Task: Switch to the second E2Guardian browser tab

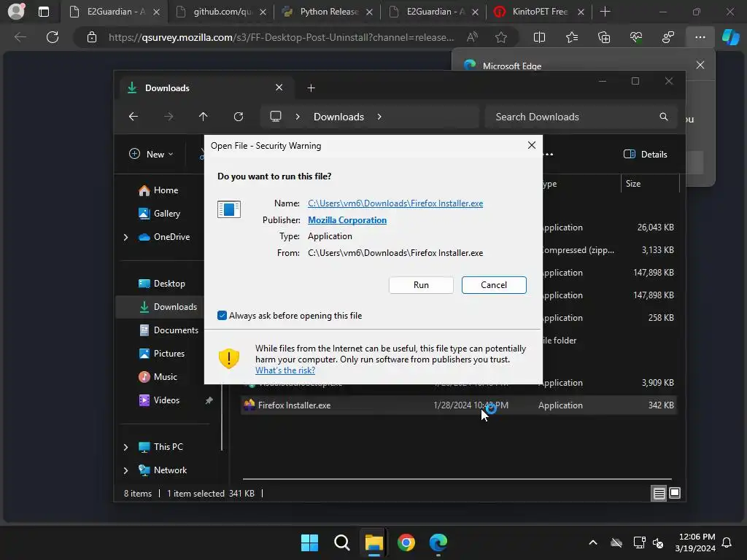Action: (x=435, y=12)
